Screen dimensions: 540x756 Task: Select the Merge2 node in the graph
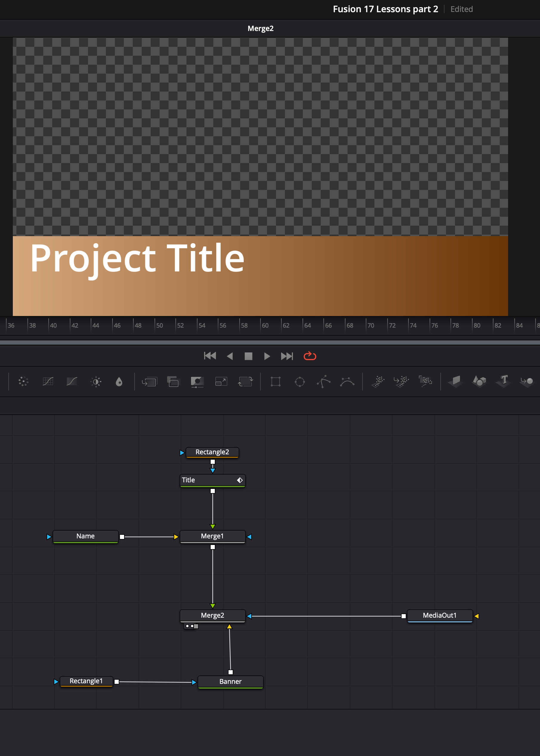pyautogui.click(x=212, y=616)
